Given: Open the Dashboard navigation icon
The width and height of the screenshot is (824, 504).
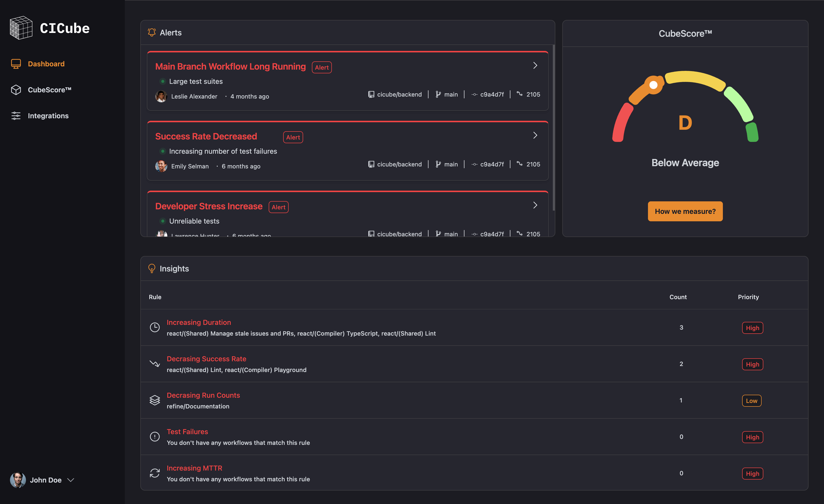Looking at the screenshot, I should click(x=16, y=64).
